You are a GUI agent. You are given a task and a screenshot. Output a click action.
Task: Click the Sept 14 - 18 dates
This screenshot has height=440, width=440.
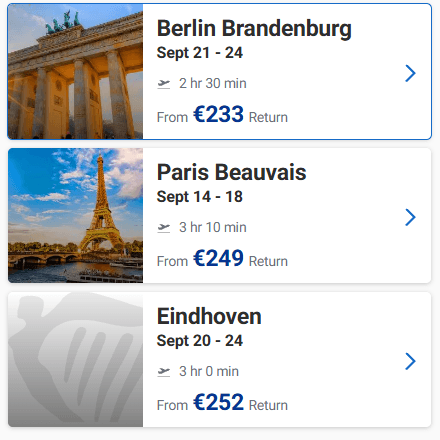tap(200, 197)
